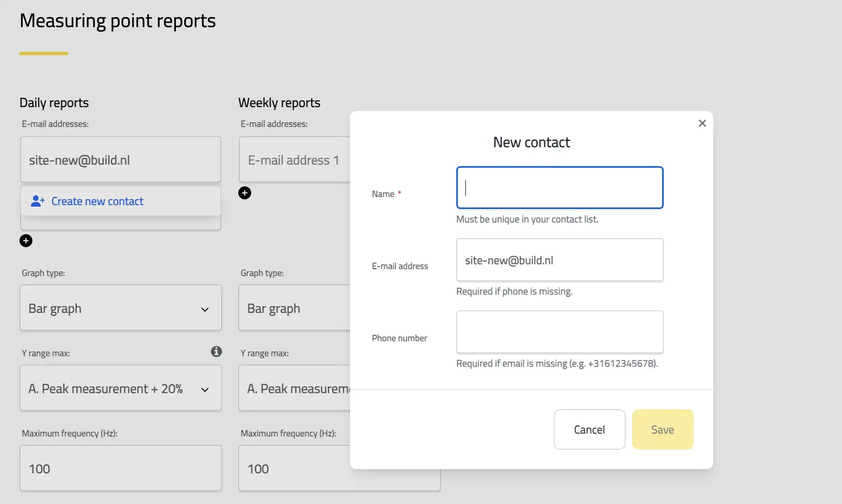
Task: Open the Daily reports Graph type dropdown
Action: click(x=120, y=308)
